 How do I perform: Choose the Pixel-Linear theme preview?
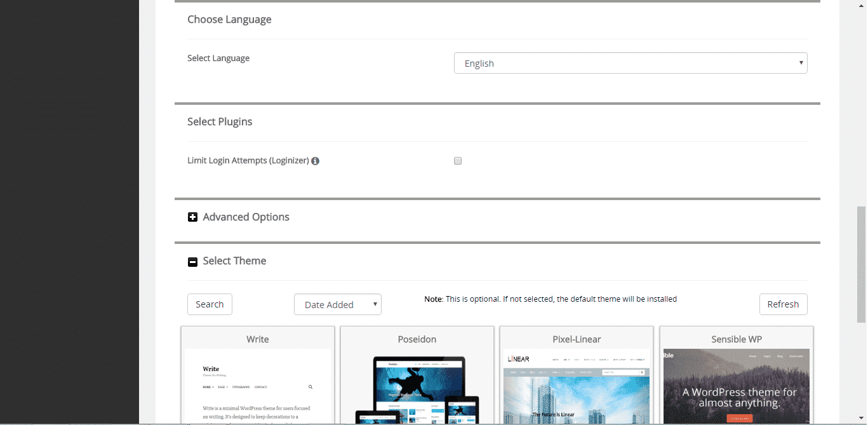pyautogui.click(x=577, y=386)
